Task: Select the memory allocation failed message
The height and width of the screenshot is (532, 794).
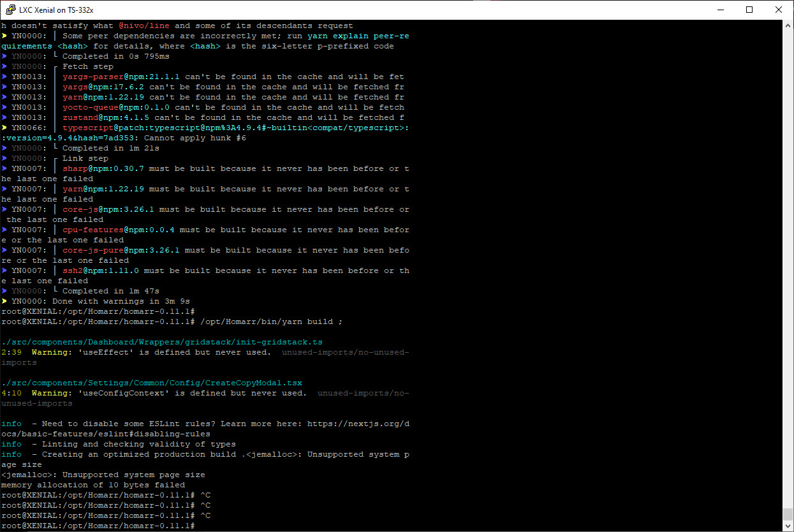Action: click(92, 484)
